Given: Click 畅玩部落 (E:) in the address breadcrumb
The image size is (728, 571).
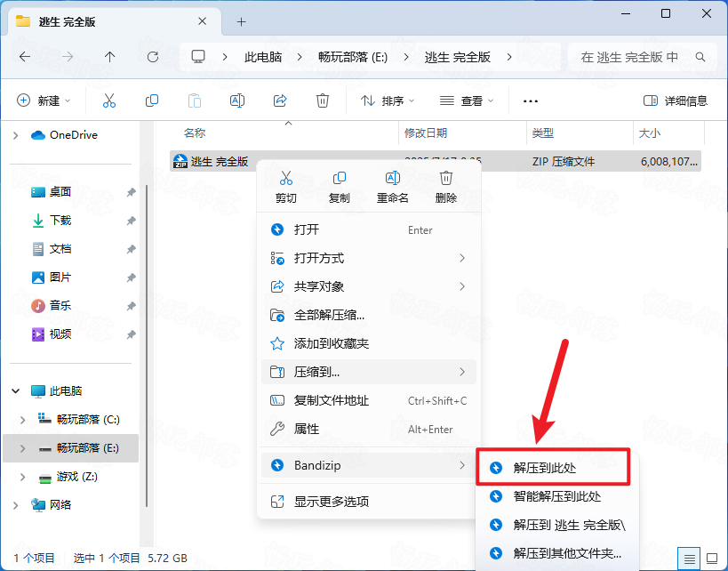Looking at the screenshot, I should click(x=353, y=57).
